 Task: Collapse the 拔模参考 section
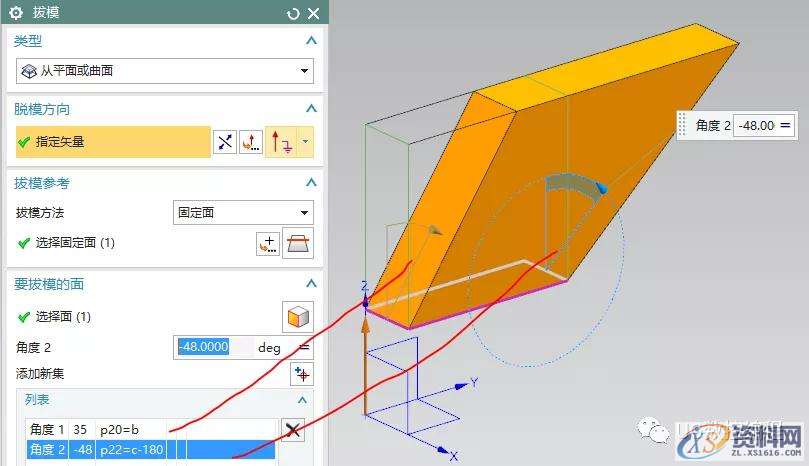point(311,183)
